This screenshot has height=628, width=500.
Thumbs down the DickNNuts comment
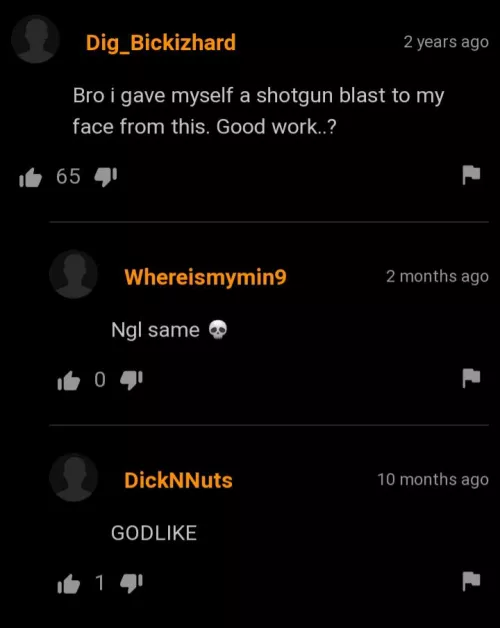(131, 583)
